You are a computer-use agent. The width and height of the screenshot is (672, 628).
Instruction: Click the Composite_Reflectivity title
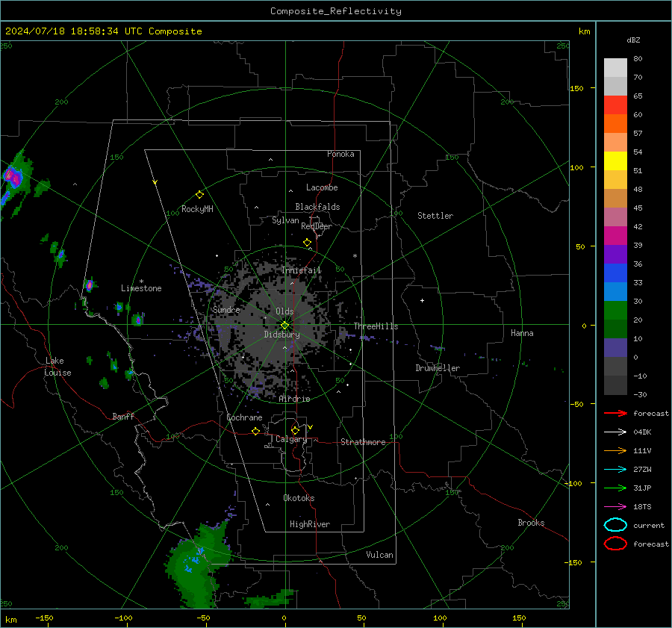tap(335, 11)
